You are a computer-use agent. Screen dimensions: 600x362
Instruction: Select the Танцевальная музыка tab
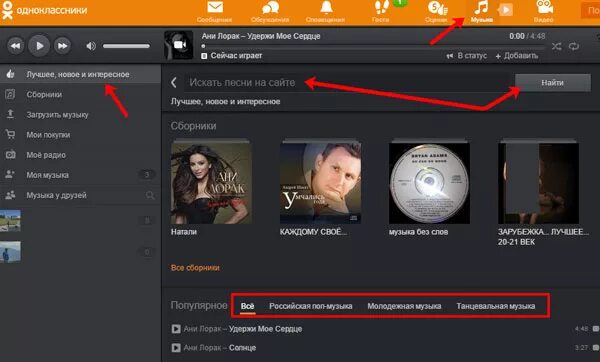coord(496,306)
